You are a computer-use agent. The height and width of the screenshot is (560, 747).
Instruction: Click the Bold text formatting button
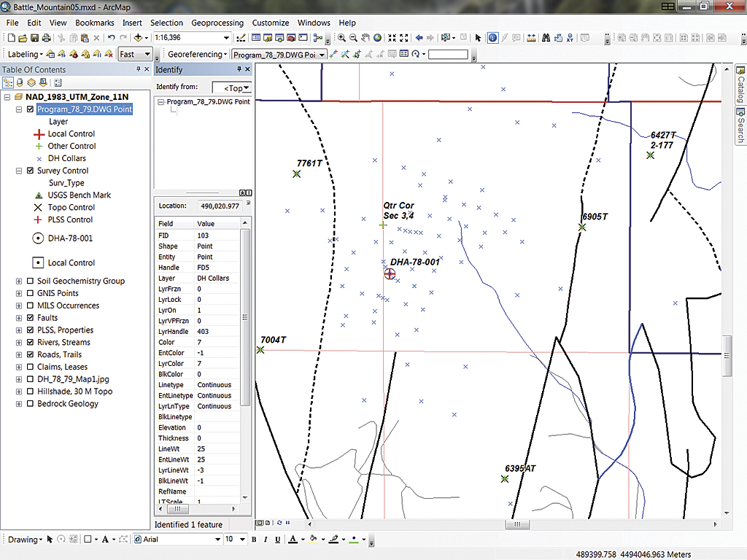coord(255,540)
